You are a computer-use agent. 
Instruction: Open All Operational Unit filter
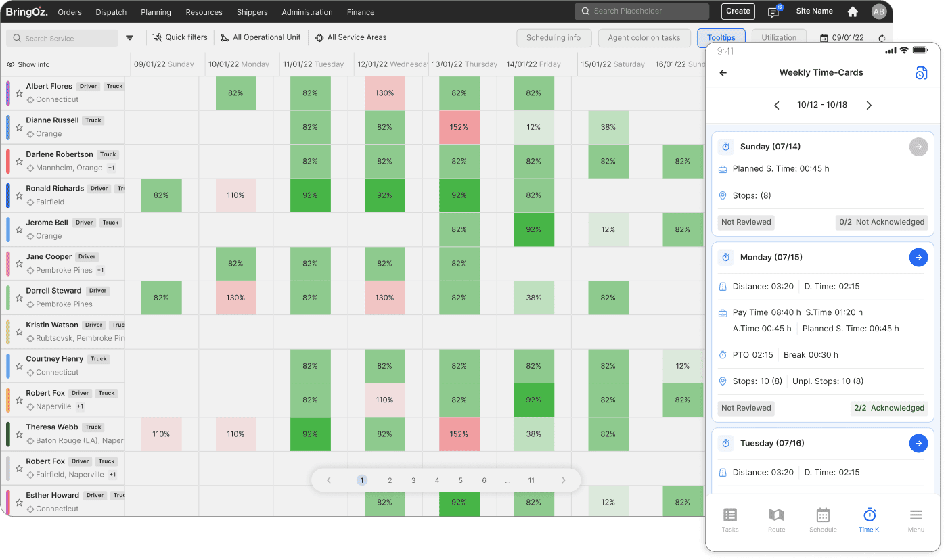click(x=261, y=38)
